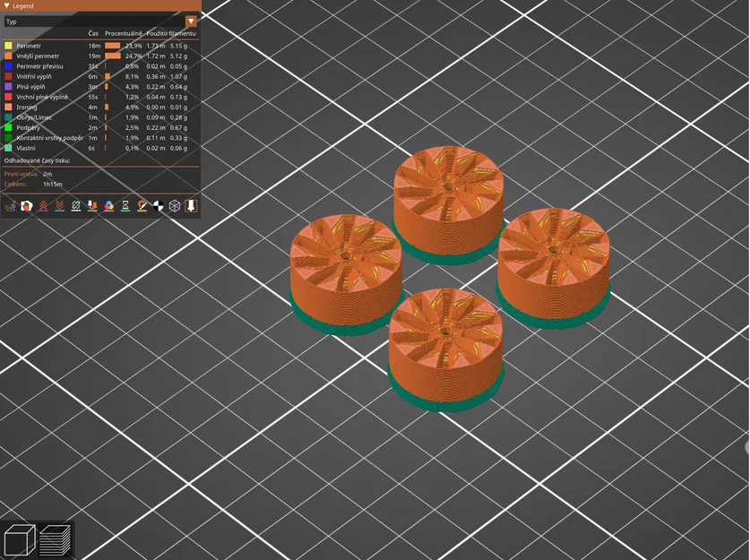The width and height of the screenshot is (750, 560).
Task: Switch to 3D editor view cube icon
Action: 19,540
